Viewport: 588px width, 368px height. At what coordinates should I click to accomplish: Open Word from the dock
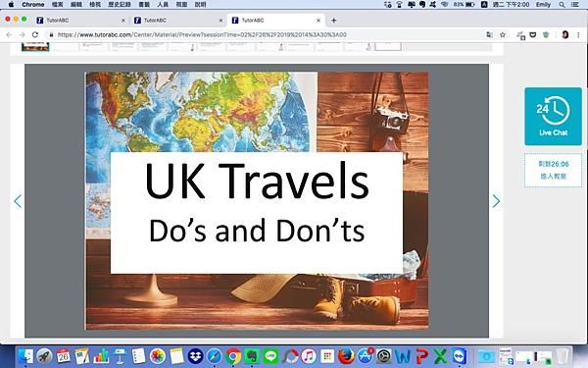(x=403, y=356)
